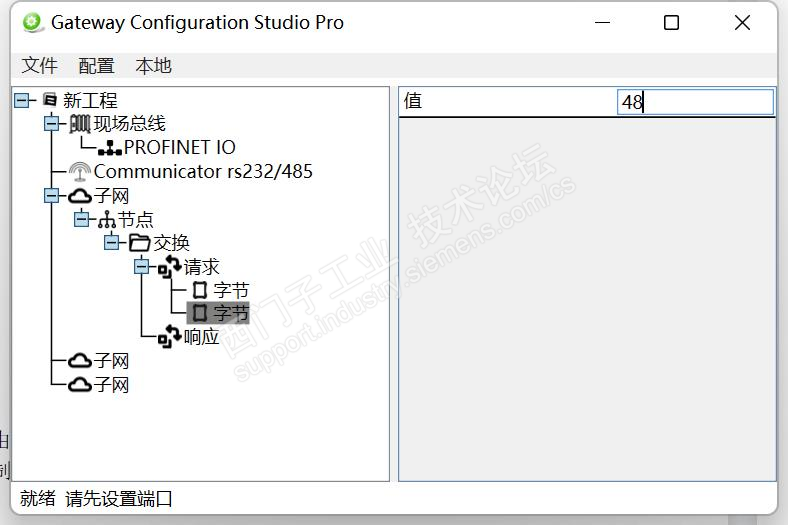Select the 响应 tree label
This screenshot has height=525, width=788.
(202, 337)
